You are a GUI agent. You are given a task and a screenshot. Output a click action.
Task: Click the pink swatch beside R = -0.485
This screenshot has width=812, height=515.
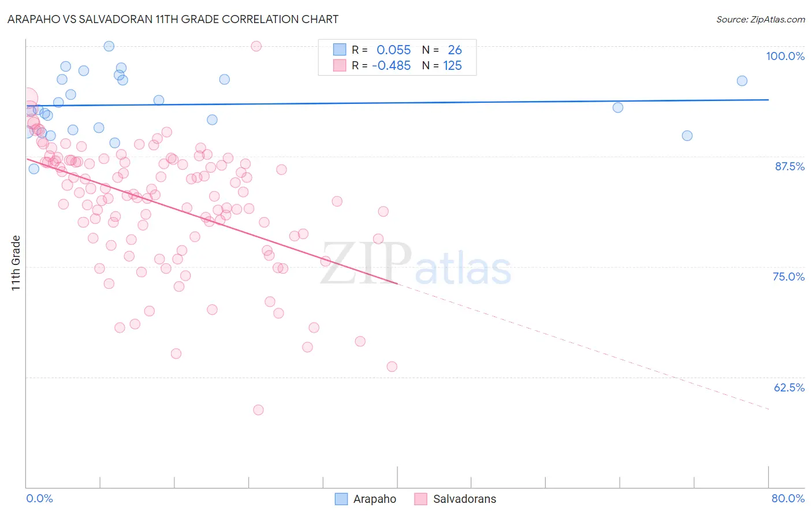click(340, 65)
